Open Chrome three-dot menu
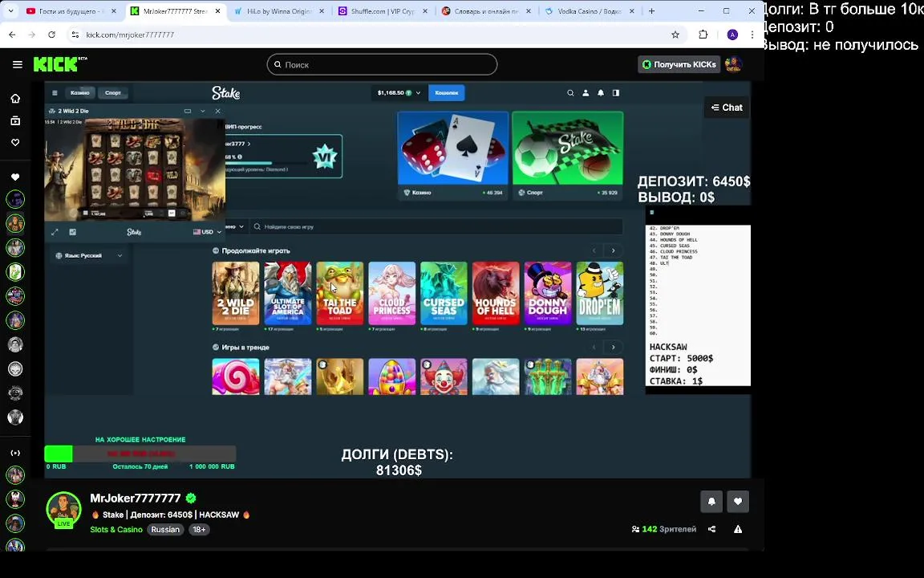The height and width of the screenshot is (578, 924). pos(752,35)
